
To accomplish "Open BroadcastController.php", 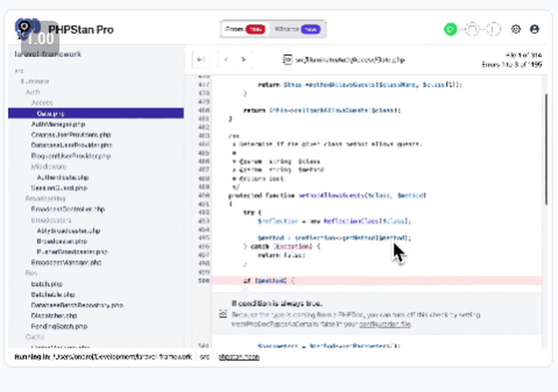I will pyautogui.click(x=68, y=209).
